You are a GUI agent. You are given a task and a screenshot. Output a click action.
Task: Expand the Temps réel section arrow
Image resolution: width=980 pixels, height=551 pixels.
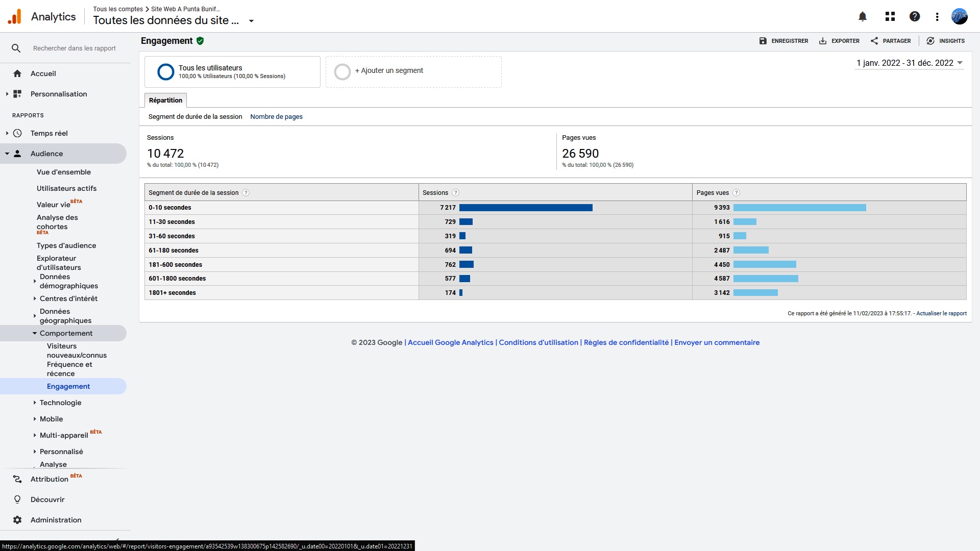pyautogui.click(x=7, y=133)
